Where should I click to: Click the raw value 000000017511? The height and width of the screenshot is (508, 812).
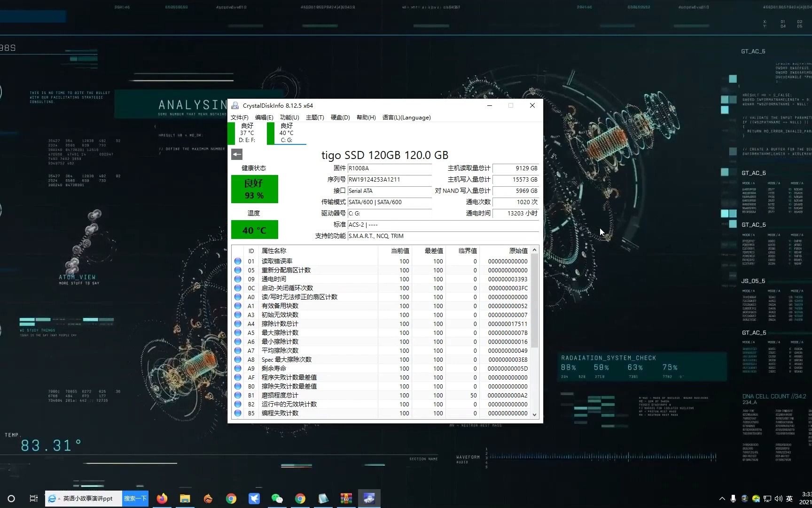(507, 324)
